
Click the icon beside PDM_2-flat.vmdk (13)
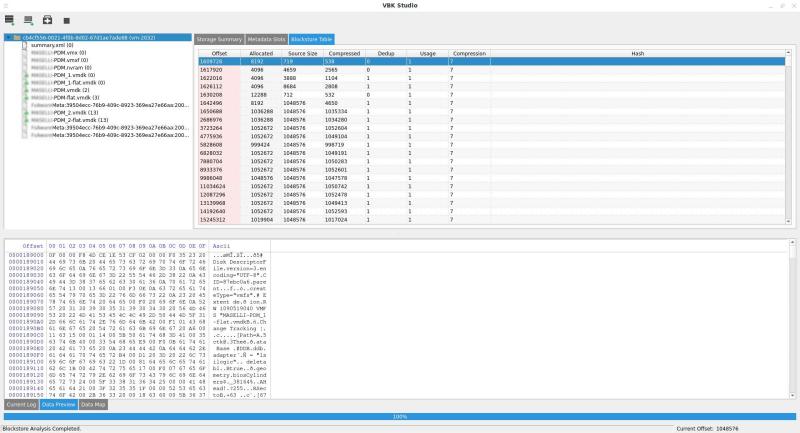pos(25,120)
